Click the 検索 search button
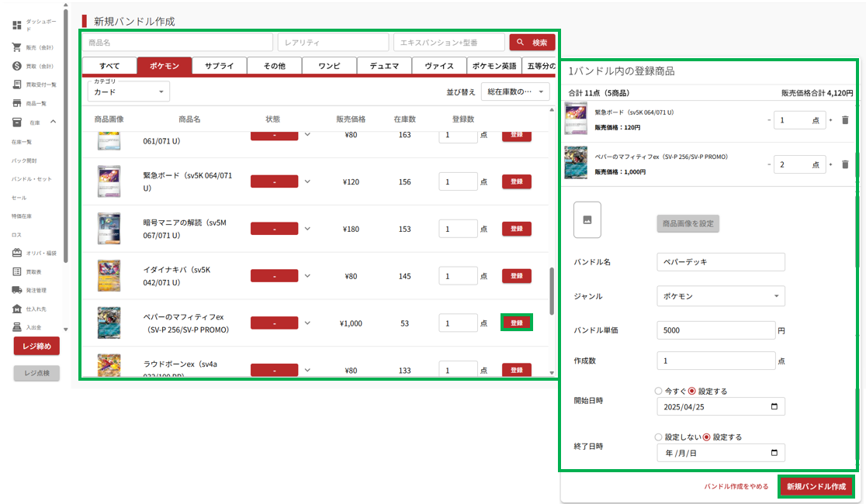 pos(532,43)
